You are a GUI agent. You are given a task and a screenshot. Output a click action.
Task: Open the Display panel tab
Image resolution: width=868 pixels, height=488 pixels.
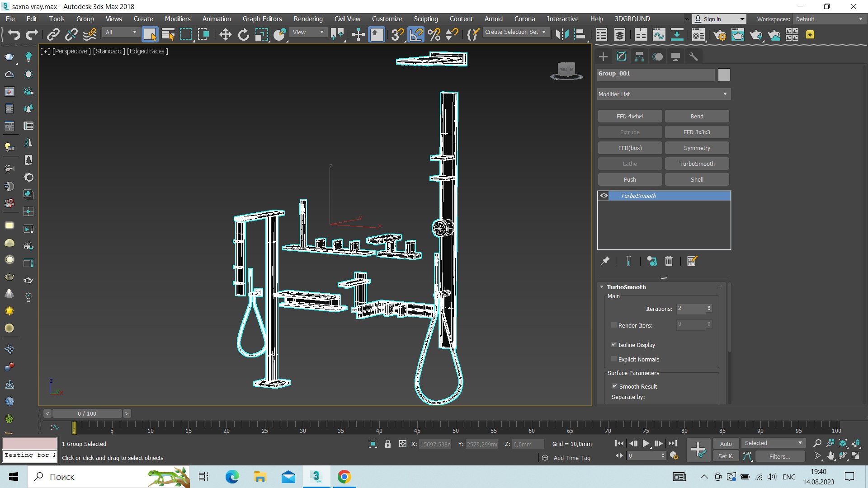pyautogui.click(x=675, y=56)
